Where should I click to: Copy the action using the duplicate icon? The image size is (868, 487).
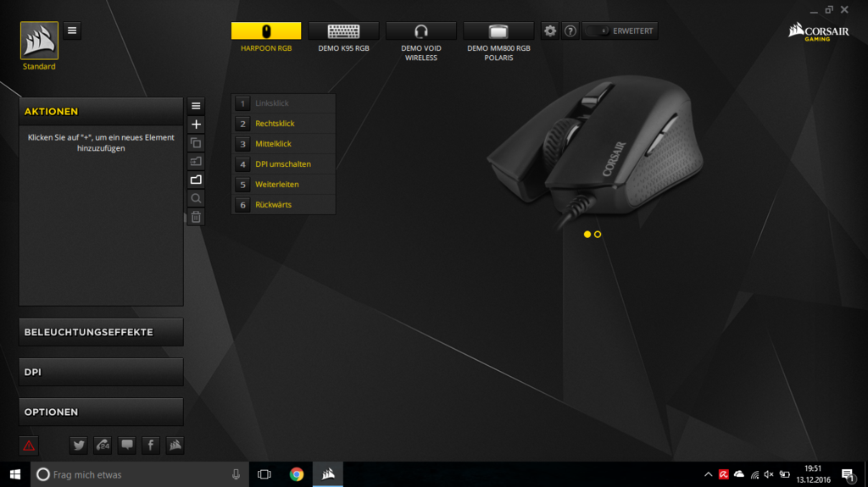pos(196,143)
